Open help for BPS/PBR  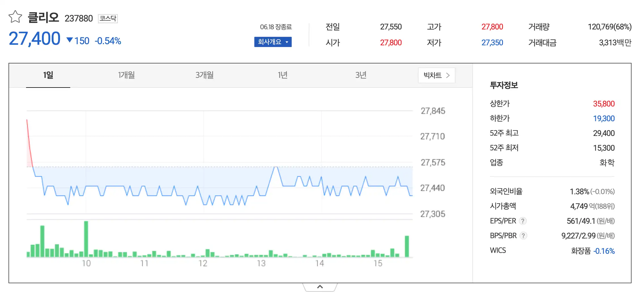click(523, 236)
